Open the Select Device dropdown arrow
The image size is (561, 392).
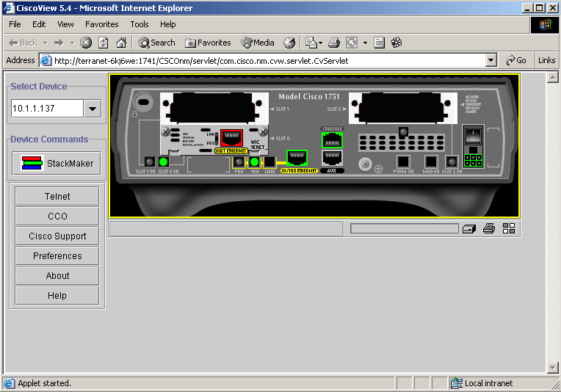93,109
